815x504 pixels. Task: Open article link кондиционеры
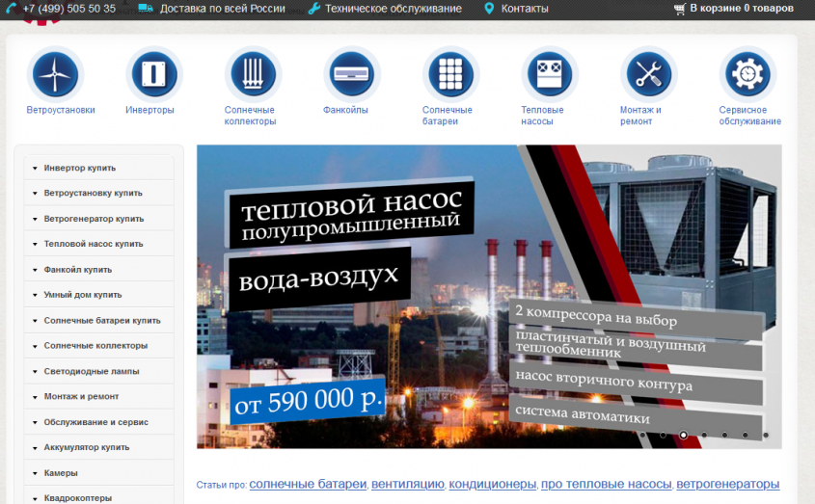(492, 485)
